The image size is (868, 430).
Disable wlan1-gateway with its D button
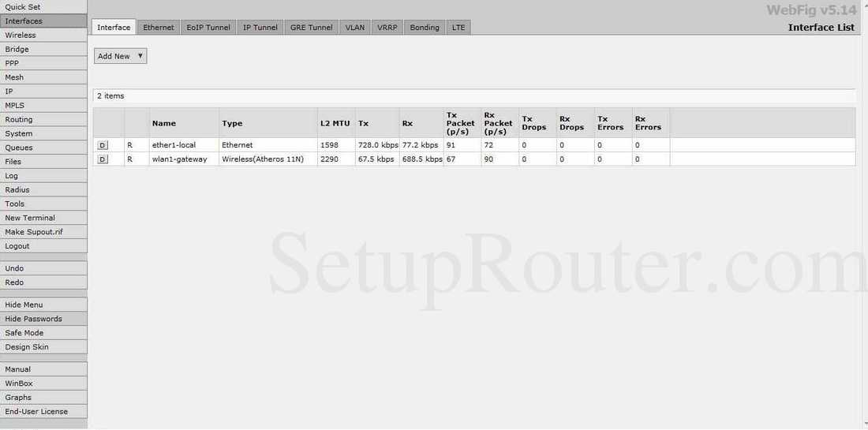pos(103,159)
